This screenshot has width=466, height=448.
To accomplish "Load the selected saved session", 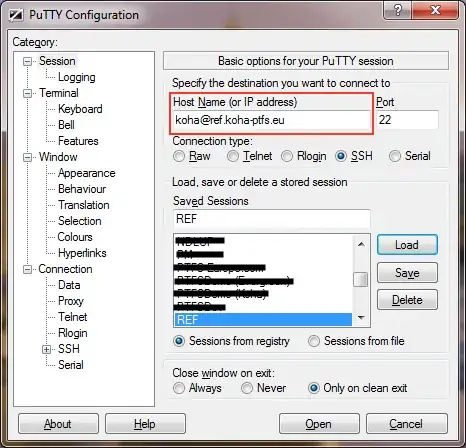I will pos(407,245).
